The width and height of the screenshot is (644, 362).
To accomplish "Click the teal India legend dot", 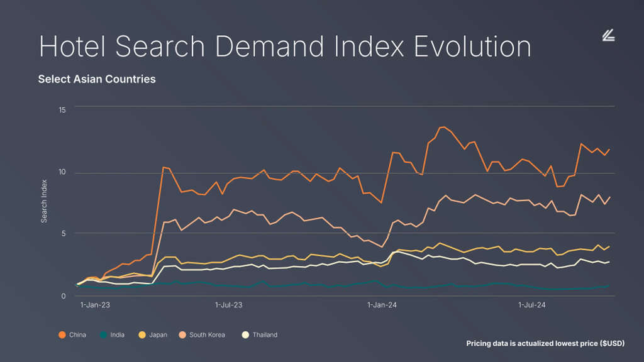I will pos(102,335).
